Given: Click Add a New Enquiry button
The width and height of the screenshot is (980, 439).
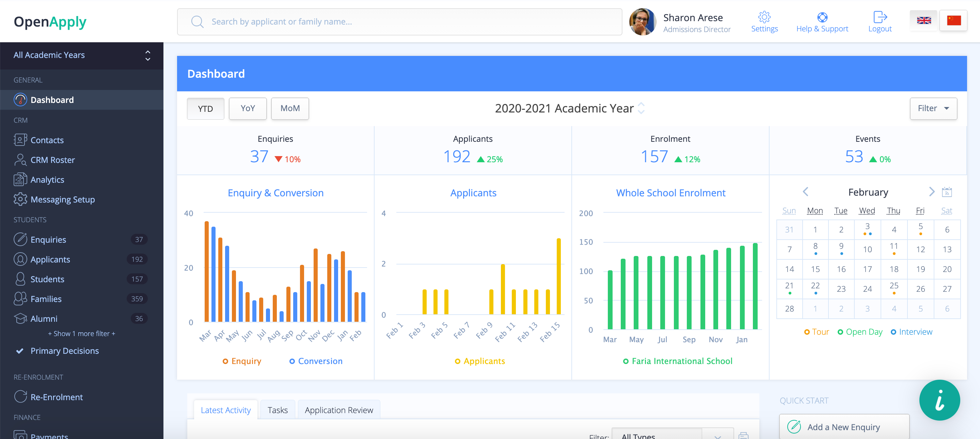Looking at the screenshot, I should click(x=843, y=427).
